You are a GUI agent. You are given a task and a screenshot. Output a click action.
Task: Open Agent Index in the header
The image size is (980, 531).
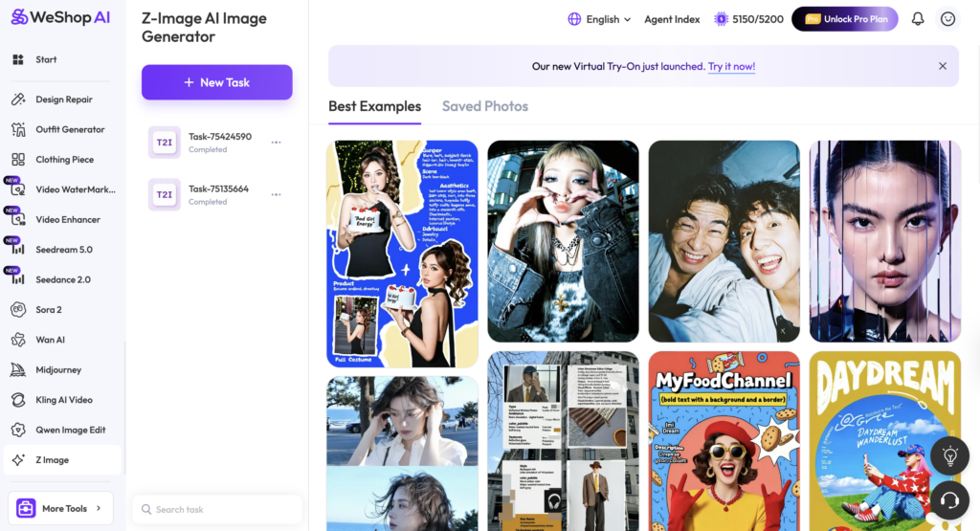pos(672,19)
